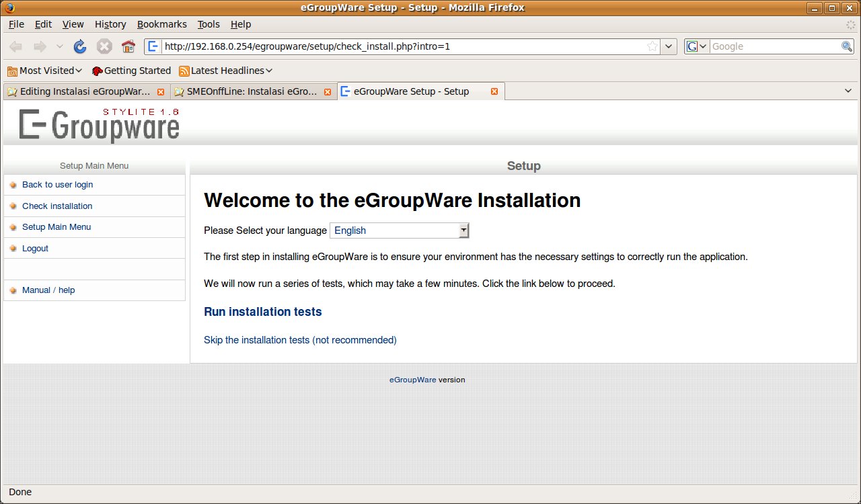Viewport: 861px width, 504px height.
Task: Open the Bookmarks menu
Action: click(161, 24)
